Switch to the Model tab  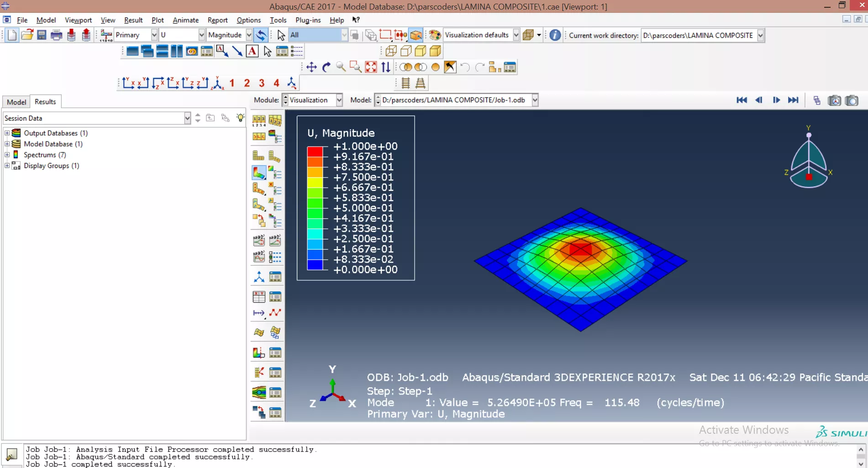(x=16, y=102)
